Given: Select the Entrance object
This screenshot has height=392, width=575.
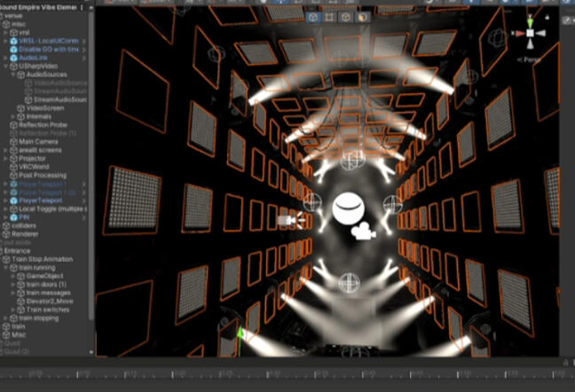Looking at the screenshot, I should tap(17, 251).
